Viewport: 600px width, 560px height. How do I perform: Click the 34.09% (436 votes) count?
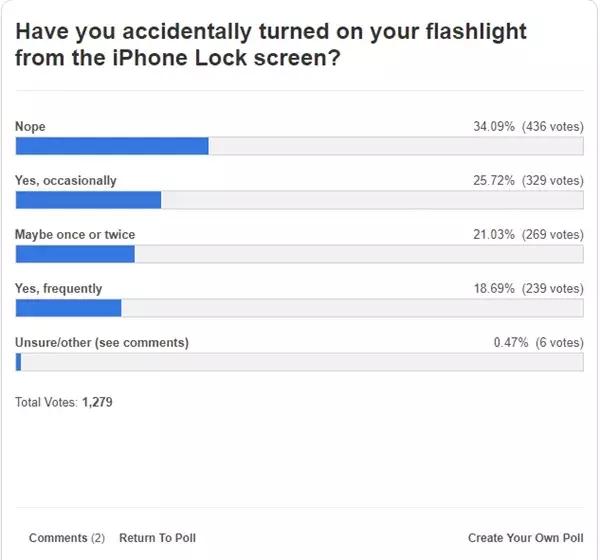pos(527,127)
